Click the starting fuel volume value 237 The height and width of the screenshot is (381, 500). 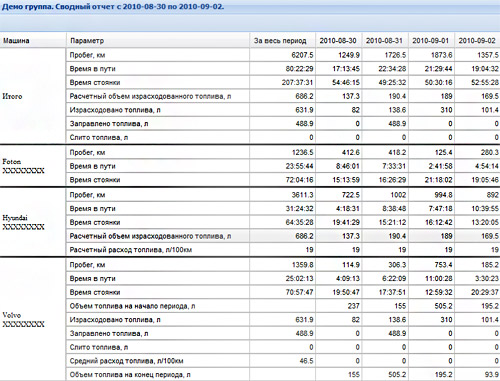(353, 306)
